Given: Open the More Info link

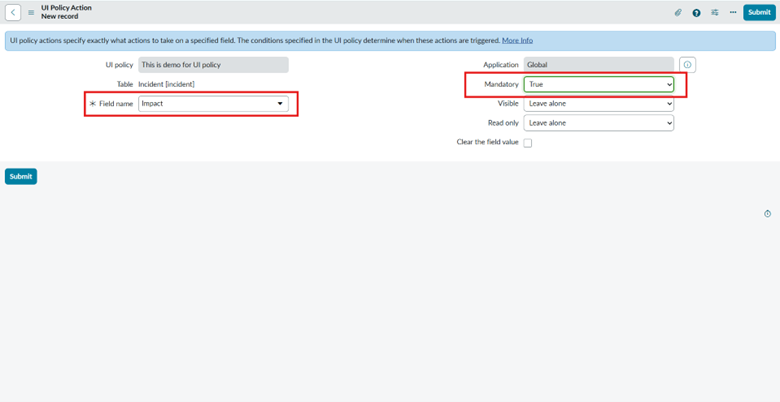Looking at the screenshot, I should point(517,40).
